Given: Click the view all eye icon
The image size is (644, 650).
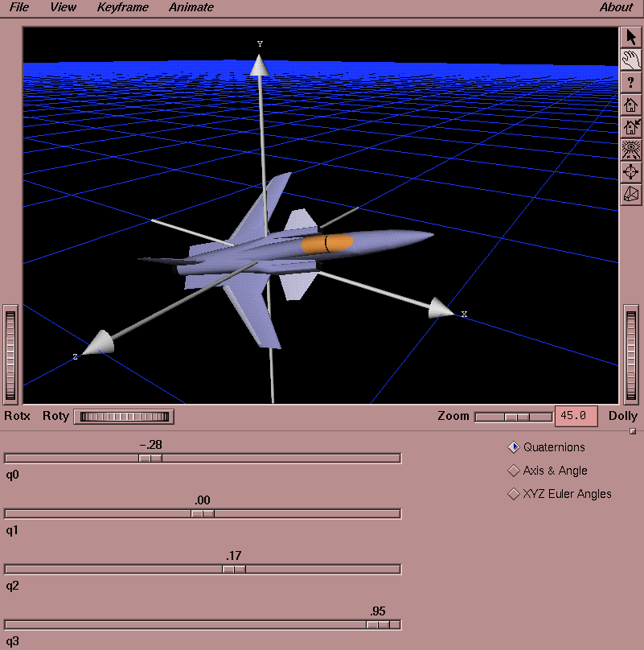Looking at the screenshot, I should coord(631,150).
